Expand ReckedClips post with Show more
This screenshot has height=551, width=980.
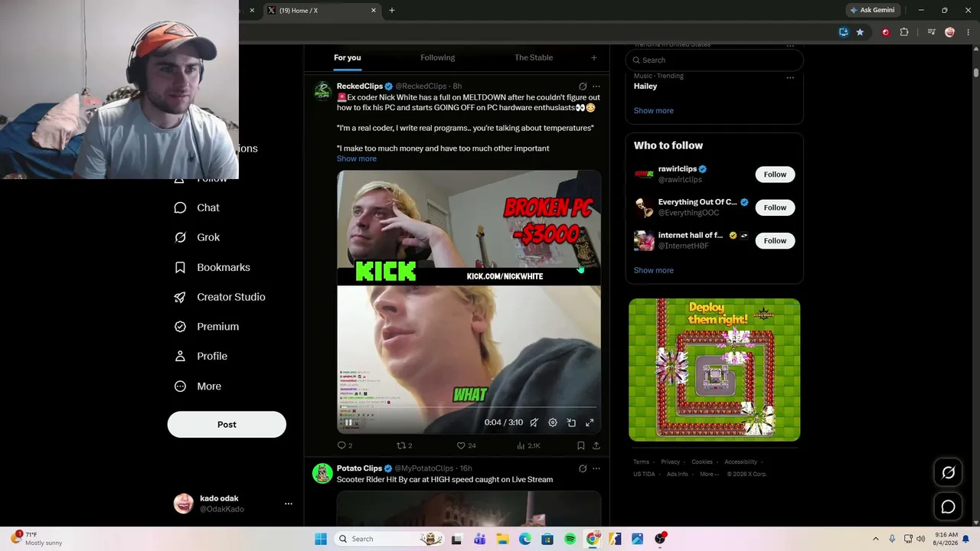point(357,158)
